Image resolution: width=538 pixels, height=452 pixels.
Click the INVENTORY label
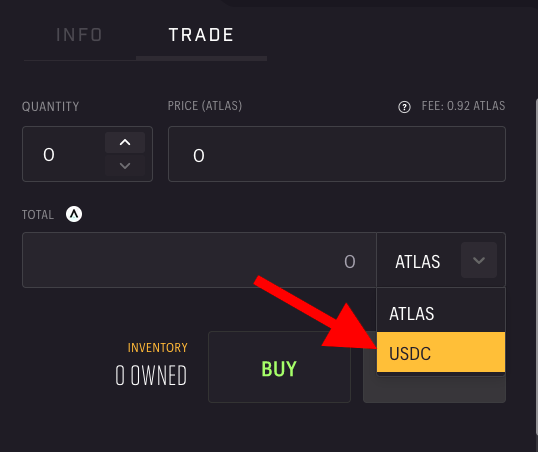(157, 348)
